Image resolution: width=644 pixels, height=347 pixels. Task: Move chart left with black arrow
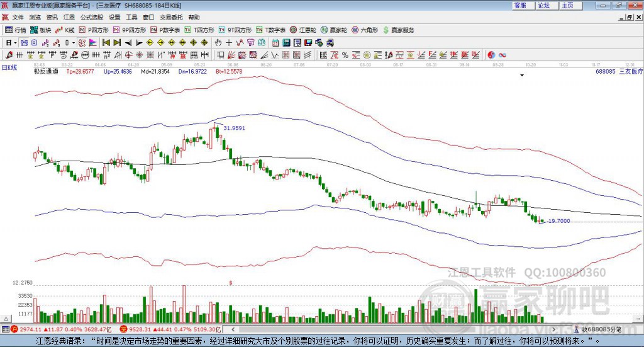tap(128, 43)
